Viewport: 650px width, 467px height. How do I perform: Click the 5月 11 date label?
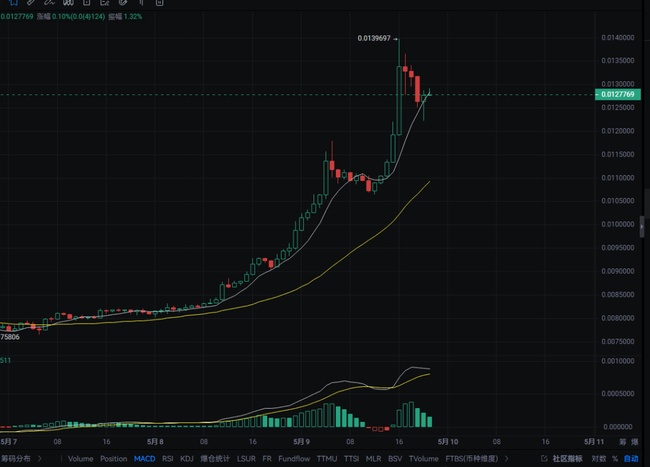(594, 442)
